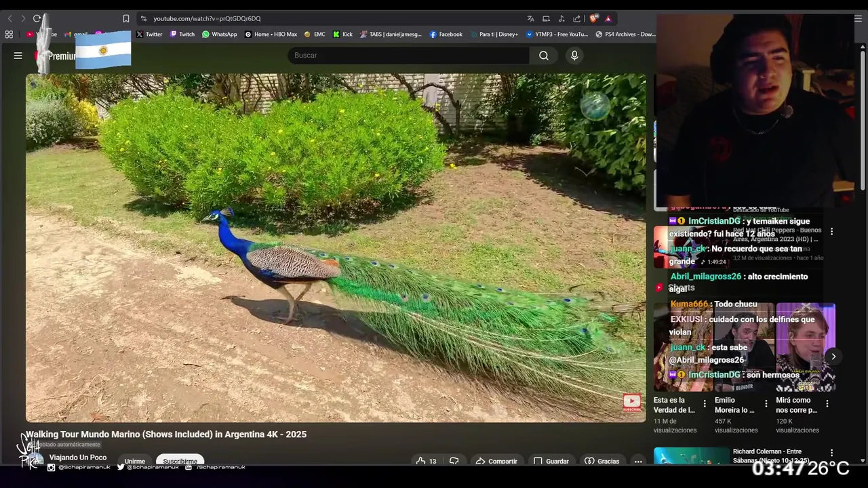Open the 'Emilio Moreira lo...' short
Viewport: 868px width, 488px height.
[744, 347]
